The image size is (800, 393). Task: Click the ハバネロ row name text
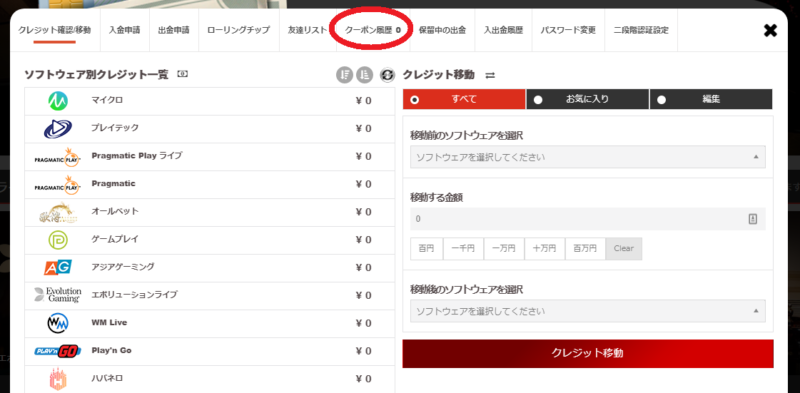coord(107,378)
